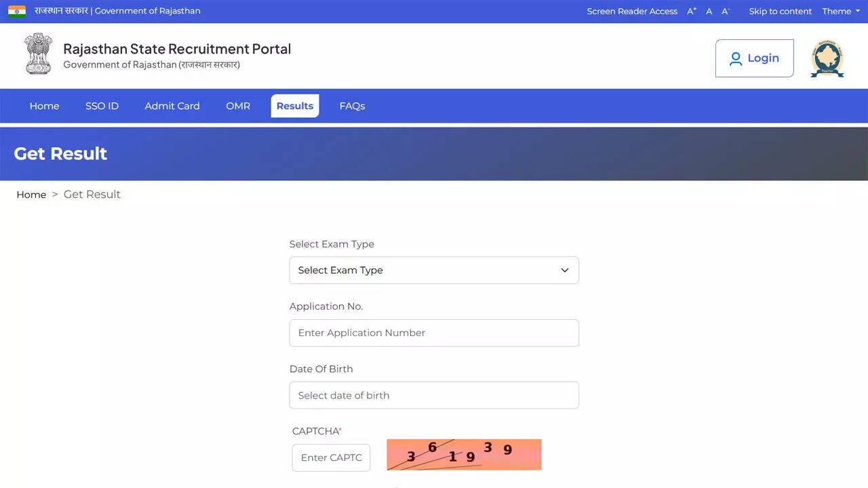Select the SSO ID tab
The height and width of the screenshot is (488, 868).
pyautogui.click(x=102, y=106)
